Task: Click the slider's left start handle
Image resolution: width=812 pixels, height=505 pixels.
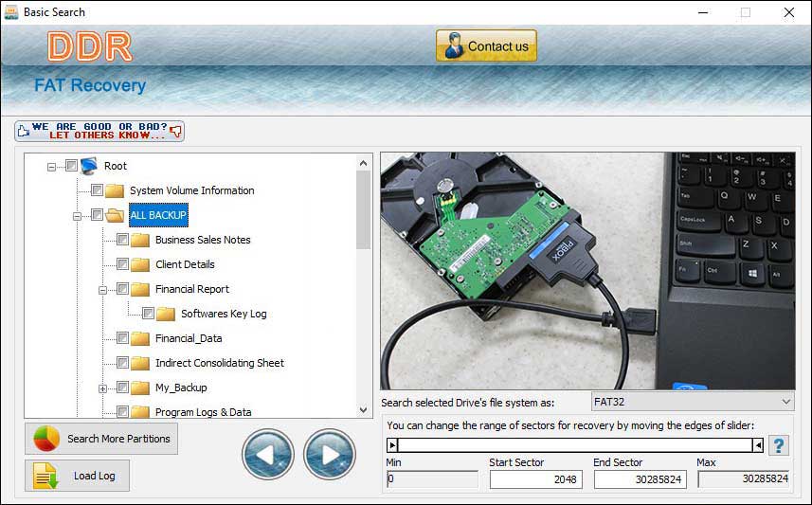Action: [x=392, y=445]
